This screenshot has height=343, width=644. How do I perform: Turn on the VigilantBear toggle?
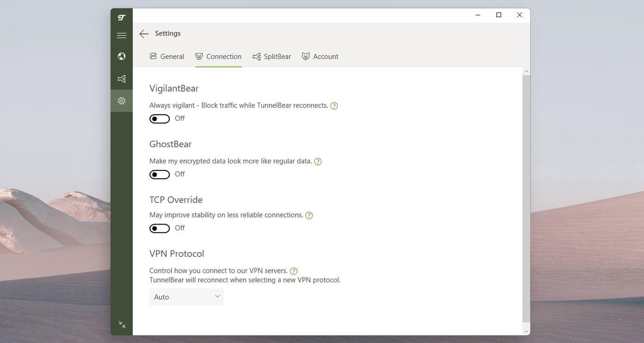[x=159, y=119]
